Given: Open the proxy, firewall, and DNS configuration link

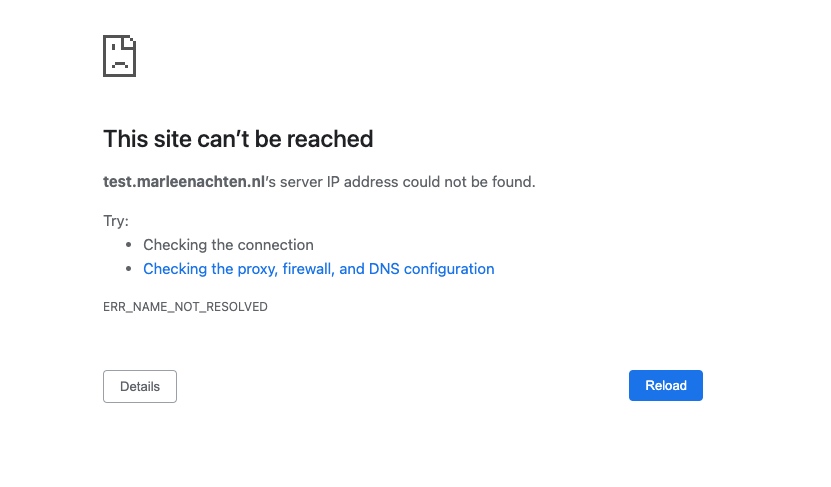Looking at the screenshot, I should click(318, 269).
